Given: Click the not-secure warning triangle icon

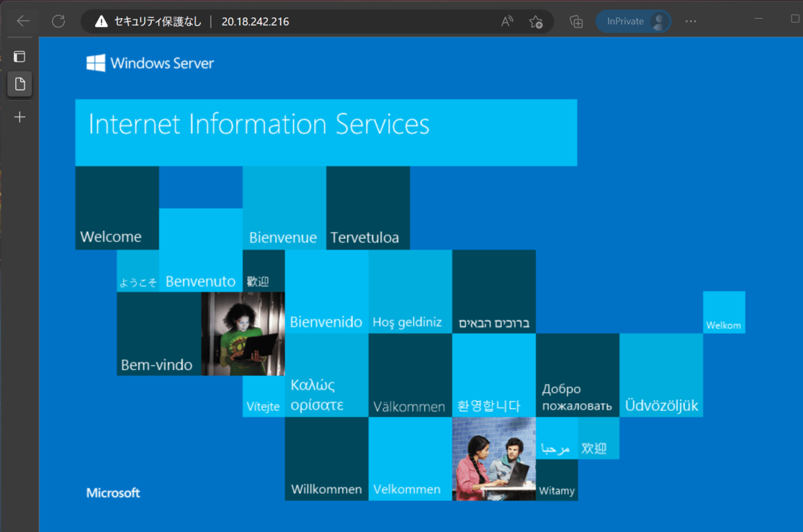Looking at the screenshot, I should [x=101, y=21].
